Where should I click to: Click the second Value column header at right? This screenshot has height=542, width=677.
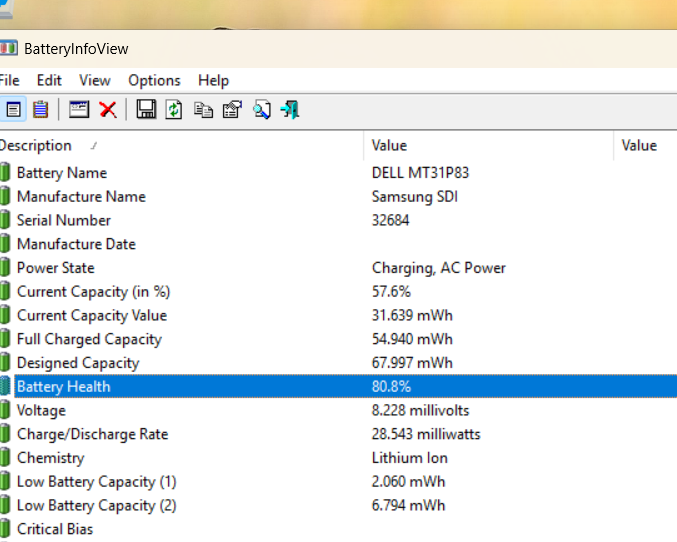pos(645,146)
